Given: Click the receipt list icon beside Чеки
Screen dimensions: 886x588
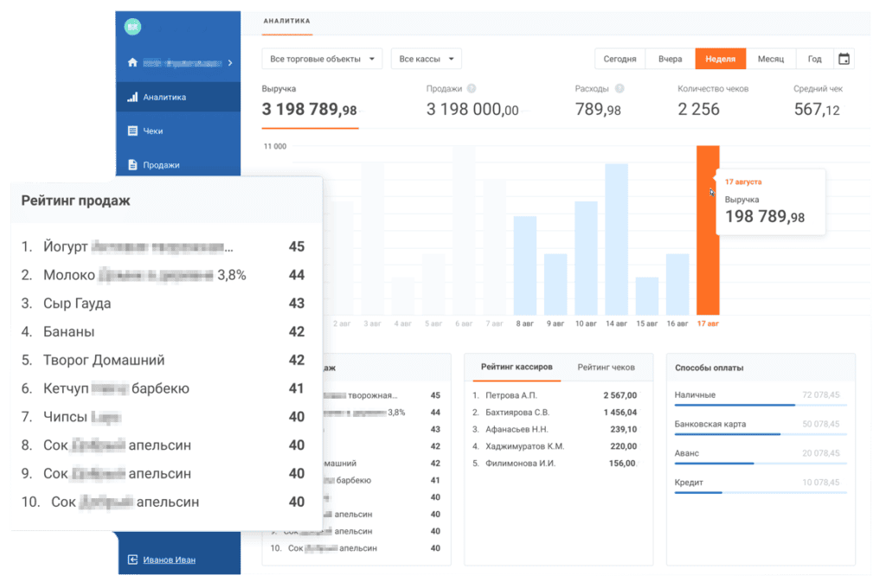Looking at the screenshot, I should tap(132, 131).
